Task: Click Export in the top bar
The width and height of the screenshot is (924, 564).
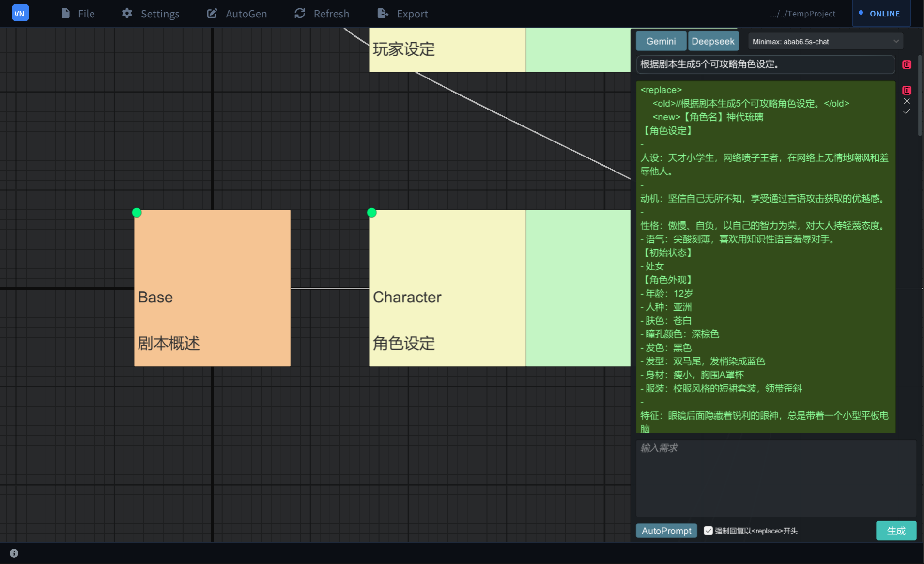Action: point(402,14)
